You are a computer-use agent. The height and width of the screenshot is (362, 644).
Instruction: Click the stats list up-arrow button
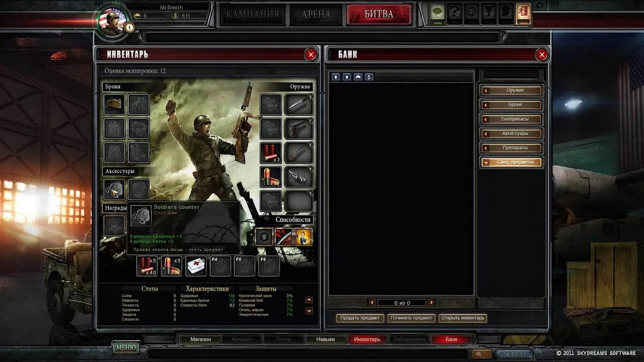coord(309,300)
